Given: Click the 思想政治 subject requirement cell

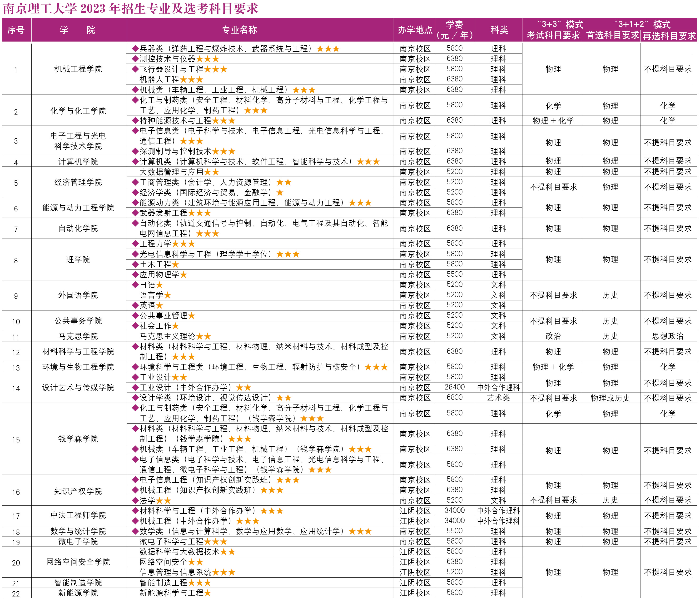Looking at the screenshot, I should coord(668,336).
